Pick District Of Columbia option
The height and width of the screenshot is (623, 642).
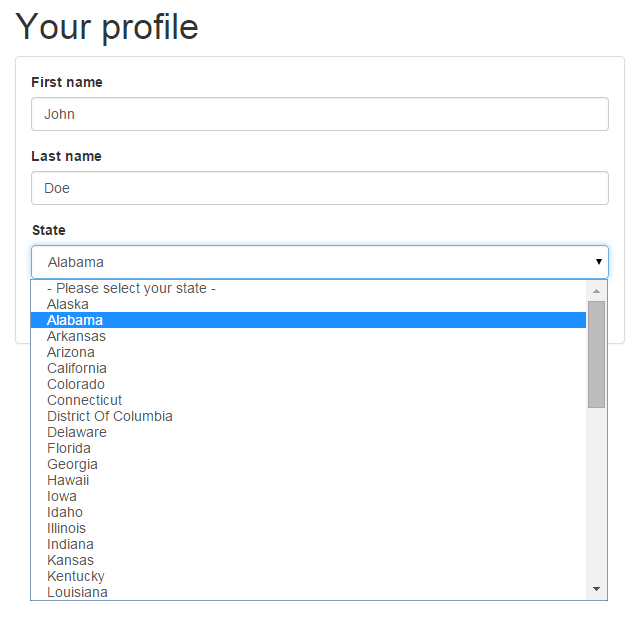pyautogui.click(x=308, y=416)
